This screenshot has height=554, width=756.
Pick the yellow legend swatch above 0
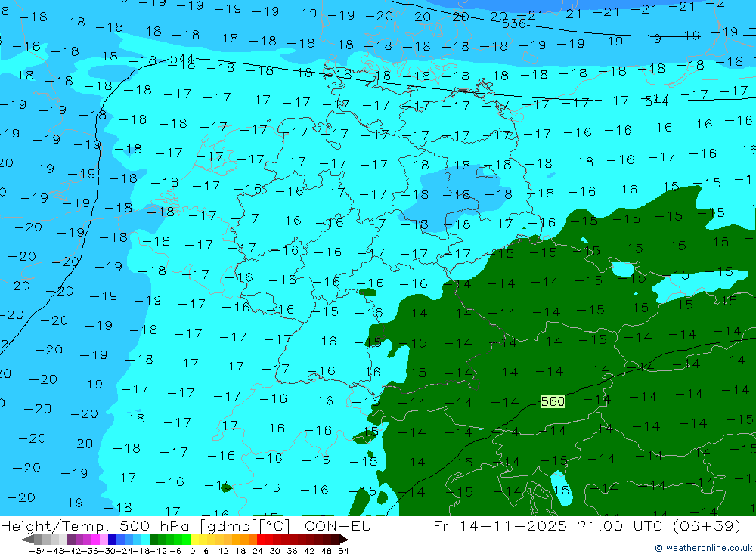coord(195,539)
